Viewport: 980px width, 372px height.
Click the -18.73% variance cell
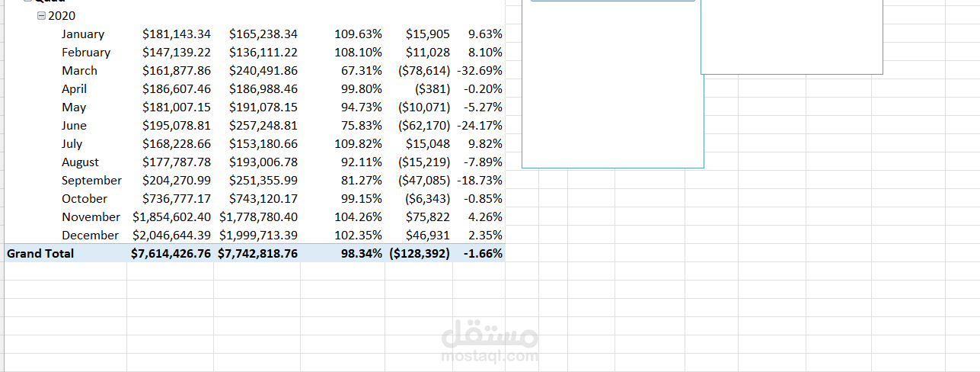tap(480, 181)
